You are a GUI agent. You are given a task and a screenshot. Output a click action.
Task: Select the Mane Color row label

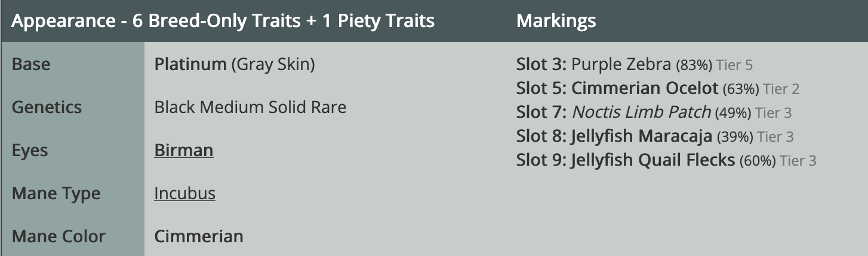point(58,236)
